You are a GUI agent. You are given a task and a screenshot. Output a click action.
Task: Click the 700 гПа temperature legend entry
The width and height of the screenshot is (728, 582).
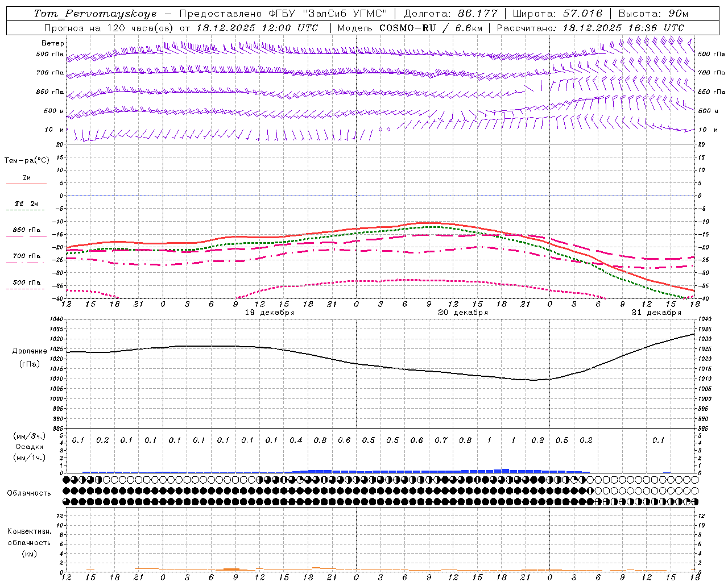[27, 256]
